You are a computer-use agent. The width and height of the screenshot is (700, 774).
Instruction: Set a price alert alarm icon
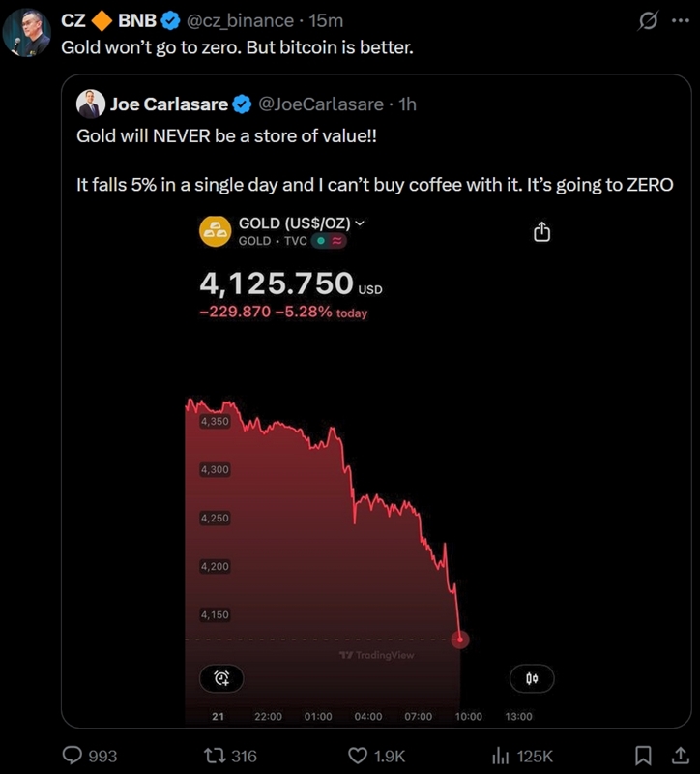tap(222, 677)
